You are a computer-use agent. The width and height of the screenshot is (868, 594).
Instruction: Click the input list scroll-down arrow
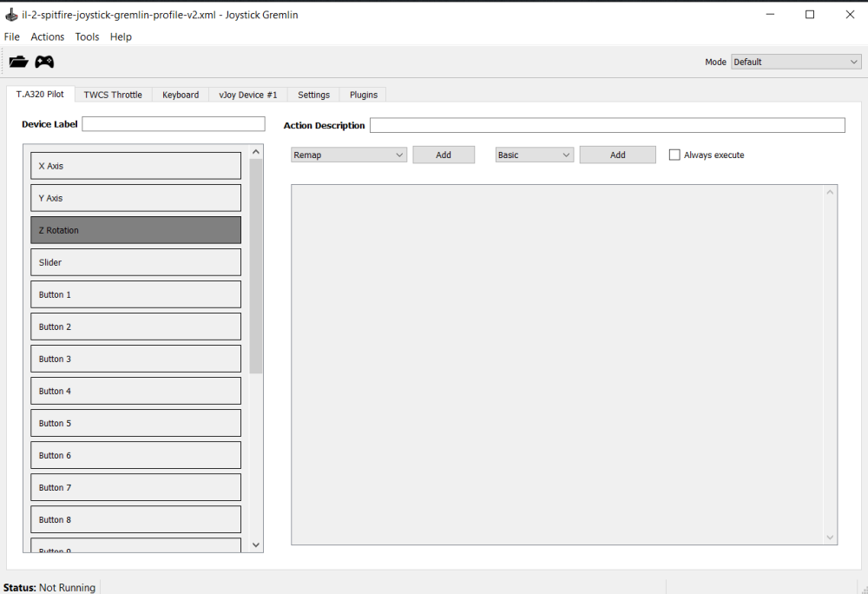[255, 544]
